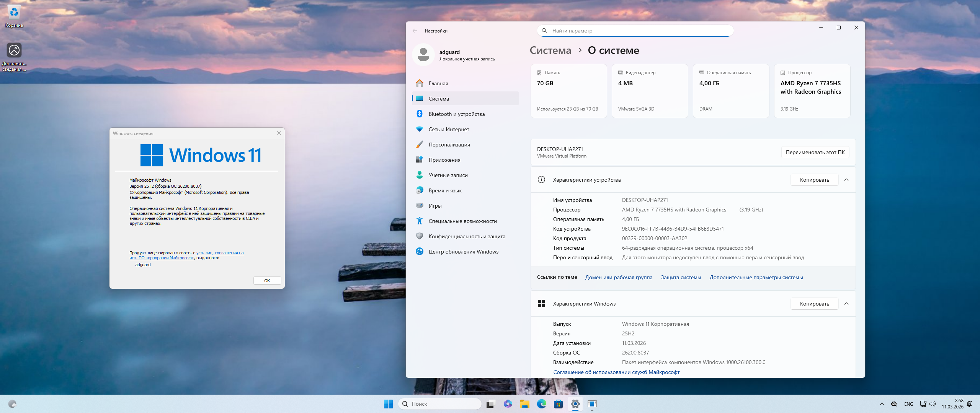Select the Accessibility figure icon

[x=420, y=221]
